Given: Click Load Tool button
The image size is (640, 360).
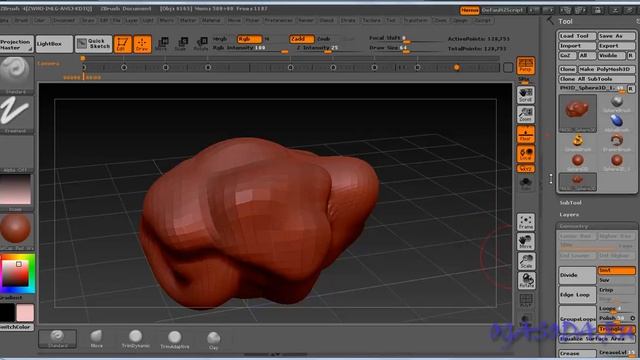Looking at the screenshot, I should click(x=578, y=36).
